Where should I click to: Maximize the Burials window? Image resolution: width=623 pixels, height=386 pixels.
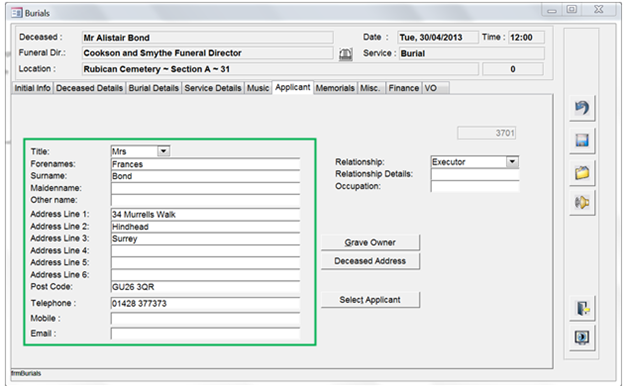572,10
